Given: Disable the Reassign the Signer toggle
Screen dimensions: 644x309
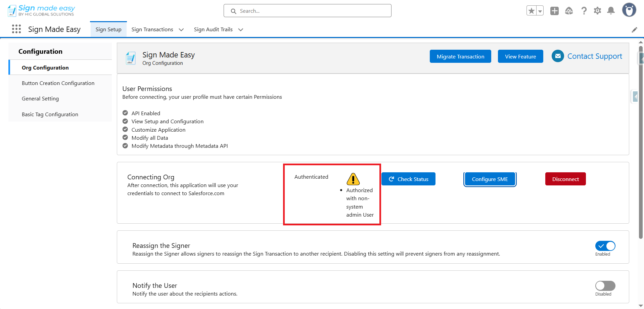Looking at the screenshot, I should point(605,246).
